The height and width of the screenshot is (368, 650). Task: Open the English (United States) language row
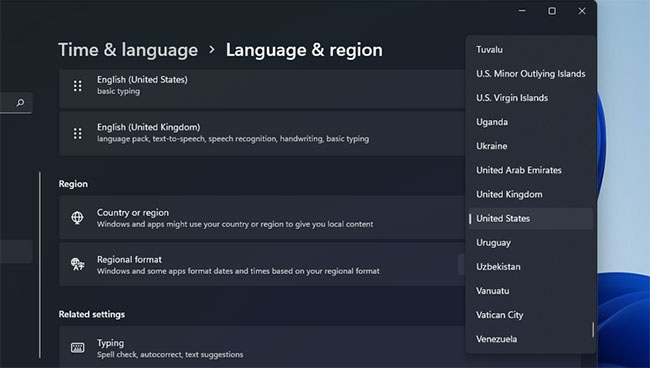click(x=262, y=89)
